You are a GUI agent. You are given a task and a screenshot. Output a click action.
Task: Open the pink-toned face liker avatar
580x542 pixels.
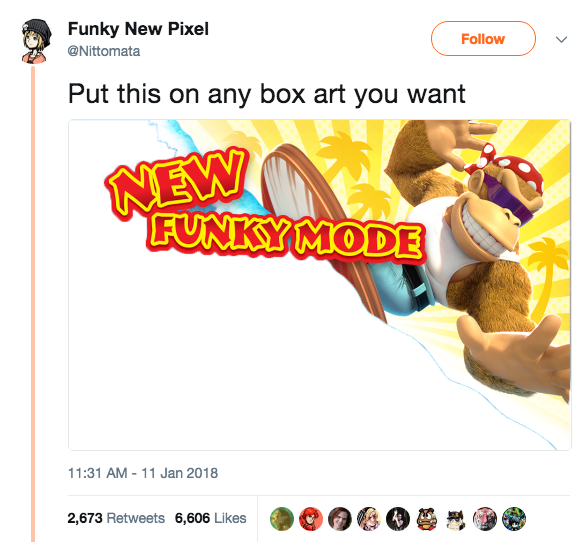click(x=485, y=519)
